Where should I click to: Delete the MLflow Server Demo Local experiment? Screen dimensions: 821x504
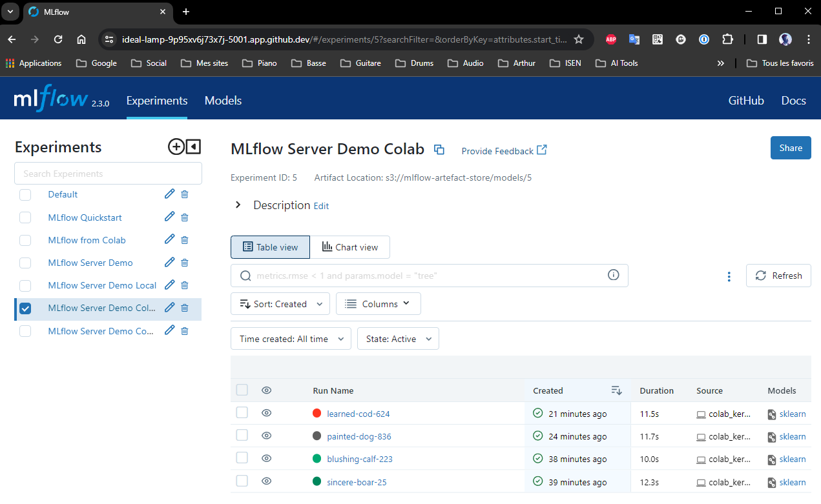coord(185,285)
